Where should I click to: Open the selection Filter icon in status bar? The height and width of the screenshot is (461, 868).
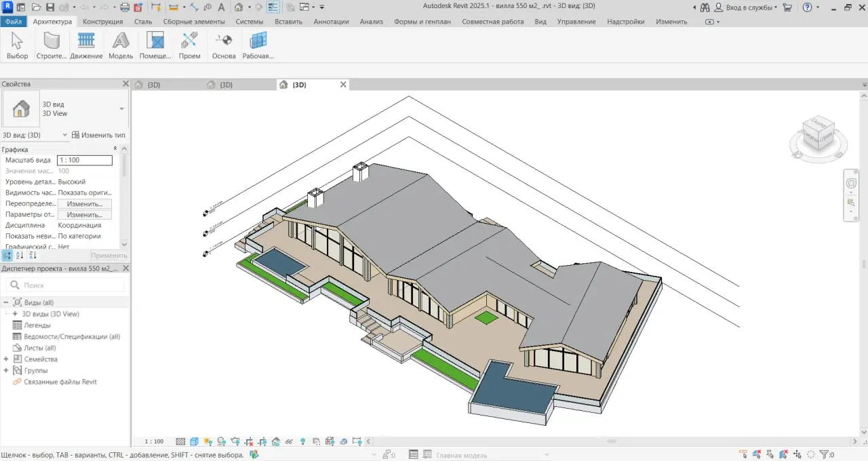click(x=825, y=454)
